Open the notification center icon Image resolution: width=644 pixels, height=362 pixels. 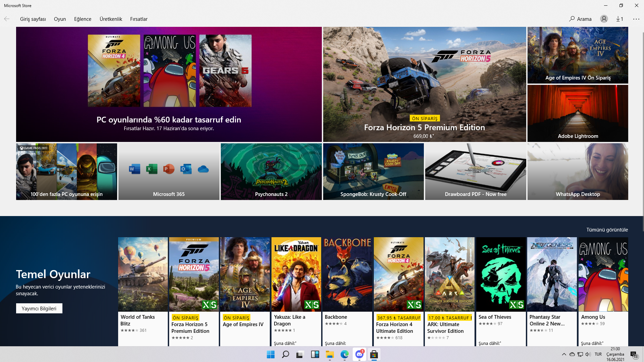coord(634,355)
